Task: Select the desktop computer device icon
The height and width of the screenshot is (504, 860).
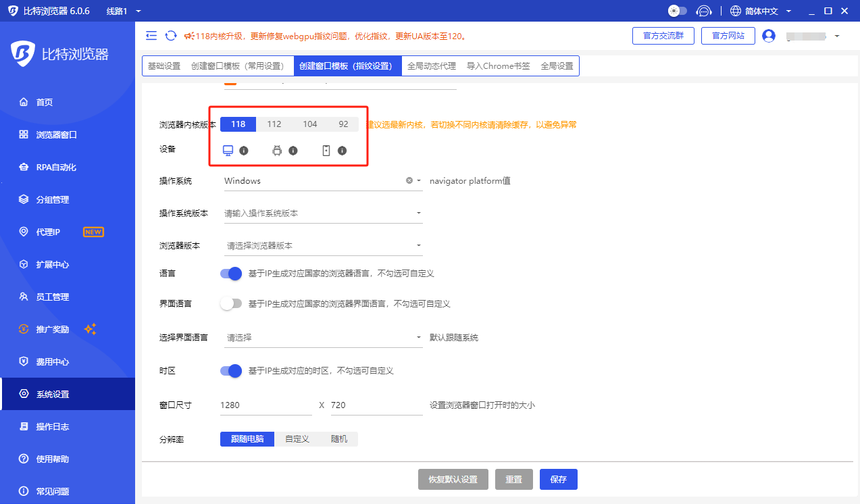Action: click(228, 151)
